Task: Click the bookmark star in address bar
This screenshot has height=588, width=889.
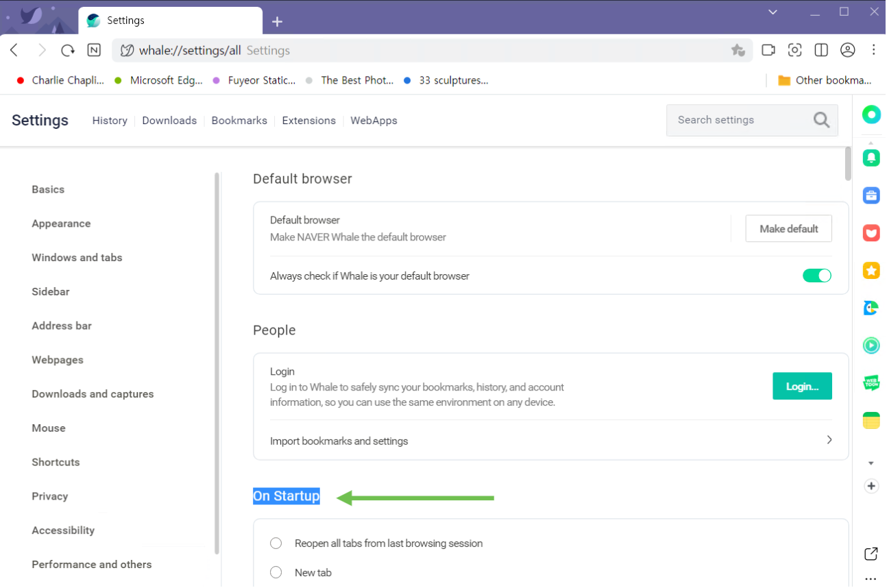Action: [738, 50]
